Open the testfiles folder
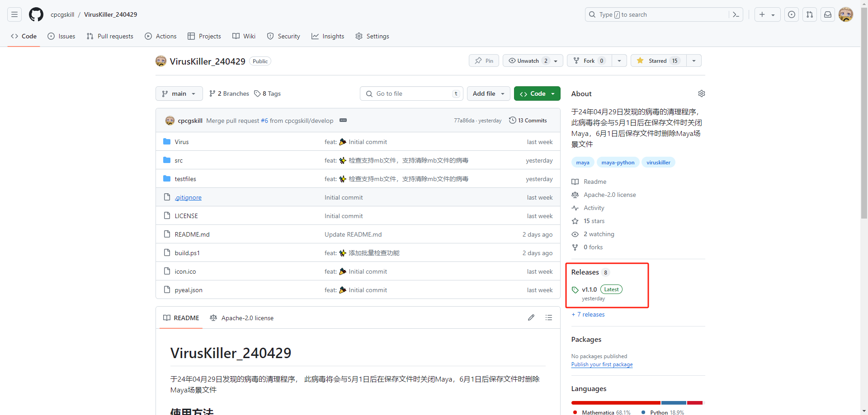Screen dimensions: 868x415 point(185,179)
